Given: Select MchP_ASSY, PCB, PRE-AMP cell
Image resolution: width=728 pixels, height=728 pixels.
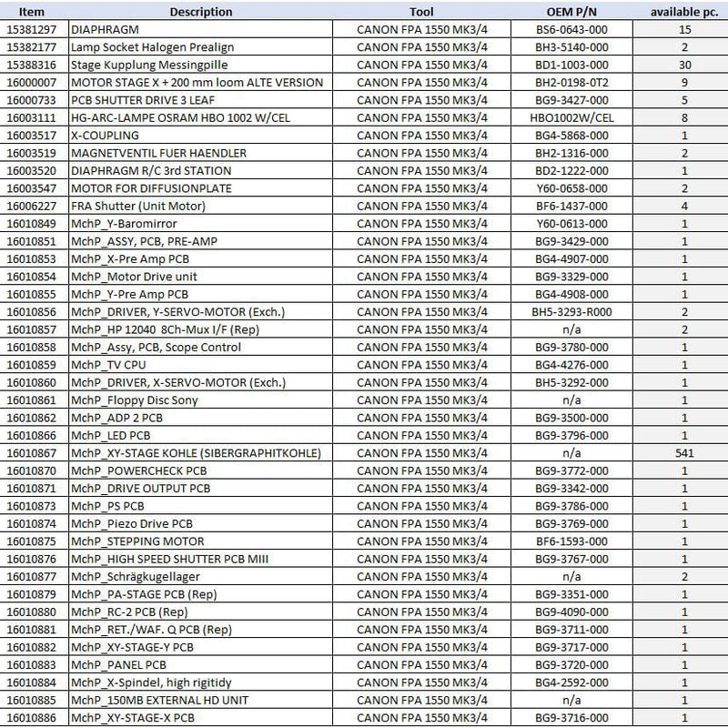Looking at the screenshot, I should point(200,241).
